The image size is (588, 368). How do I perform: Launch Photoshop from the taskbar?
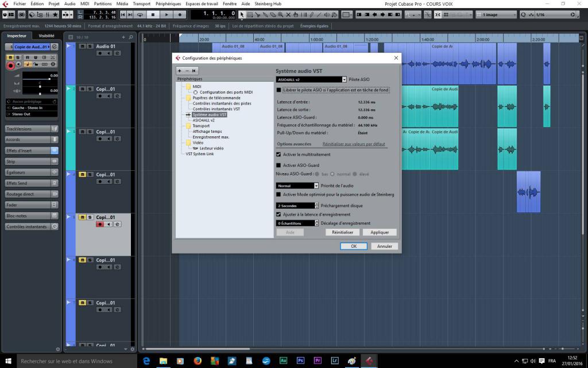tap(300, 361)
